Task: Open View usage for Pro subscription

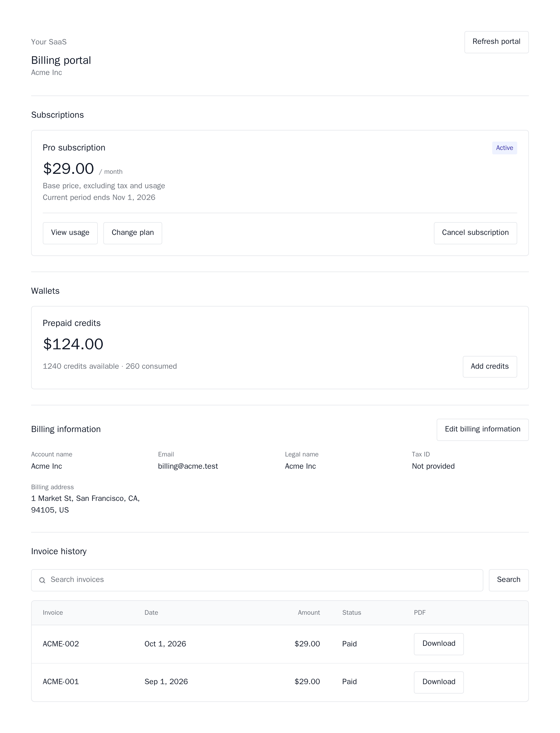Action: coord(70,233)
